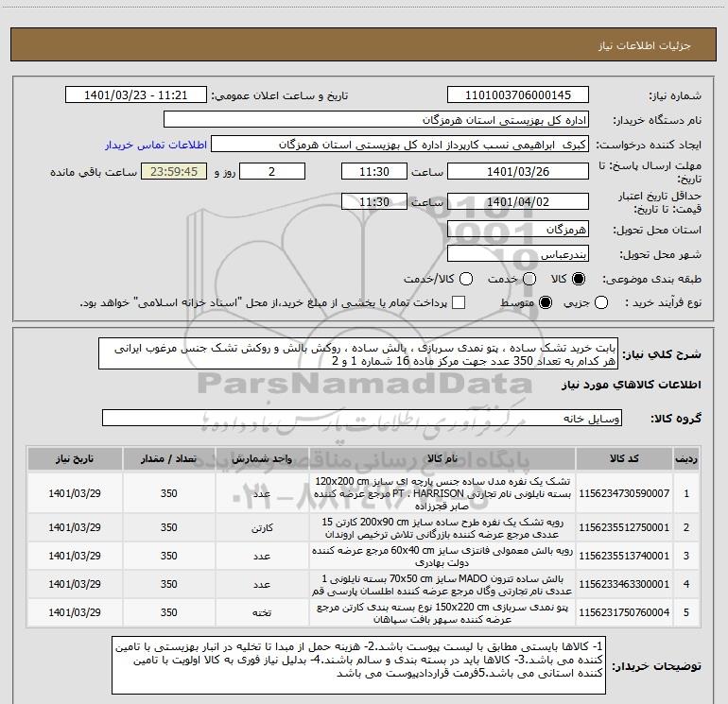Click the delivery city field بندرعباس
Viewport: 728px width, 704px height.
(518, 254)
